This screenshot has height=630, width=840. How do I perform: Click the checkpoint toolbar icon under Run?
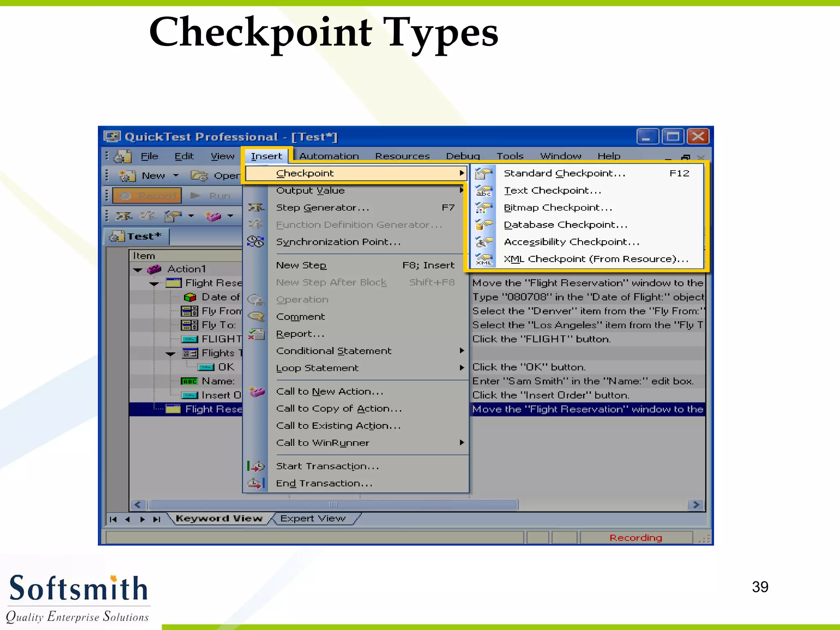tap(173, 216)
